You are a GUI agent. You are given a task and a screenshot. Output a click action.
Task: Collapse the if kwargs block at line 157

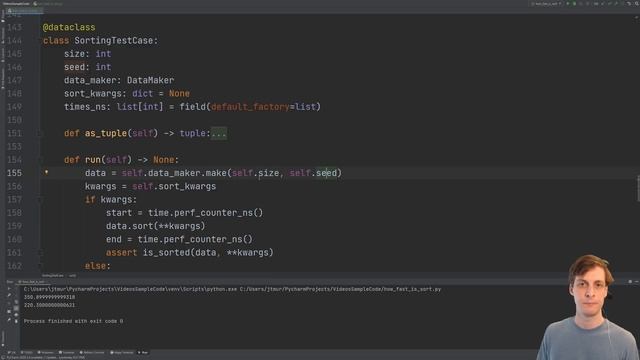[40, 200]
